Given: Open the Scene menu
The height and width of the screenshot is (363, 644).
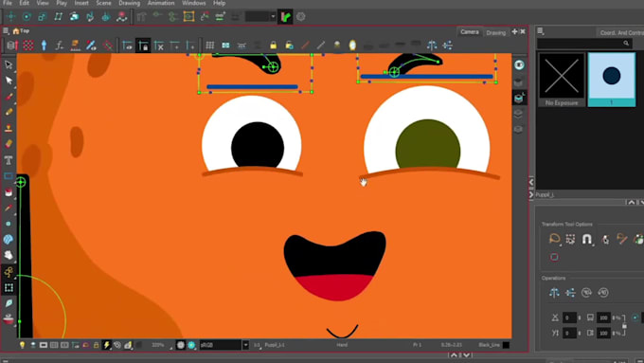Looking at the screenshot, I should tap(103, 3).
